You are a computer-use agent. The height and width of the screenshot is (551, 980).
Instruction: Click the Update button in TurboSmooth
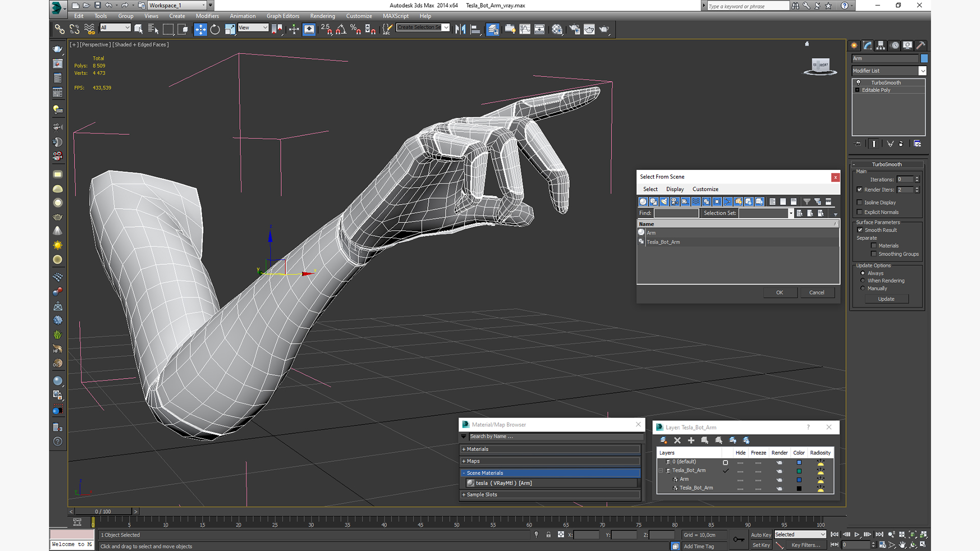886,299
